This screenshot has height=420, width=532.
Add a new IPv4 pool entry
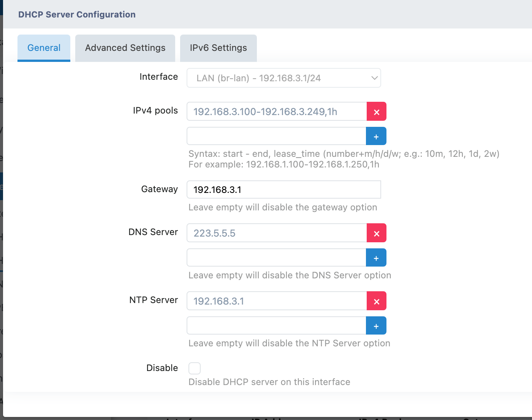(376, 136)
